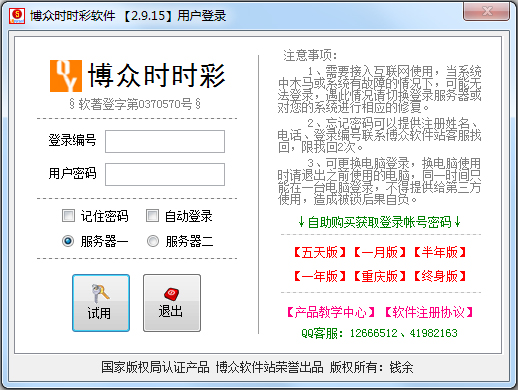This screenshot has width=518, height=390.
Task: Open the 【半年版】 purchase link
Action: tap(439, 252)
